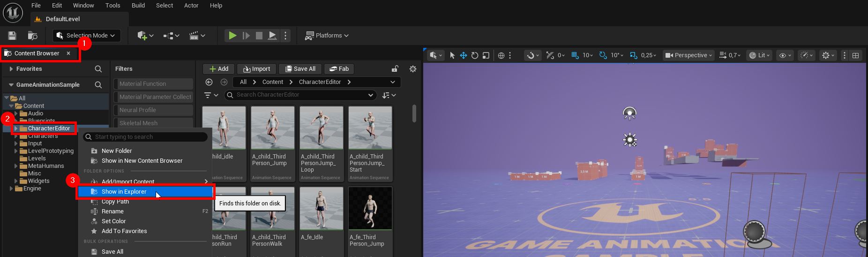Image resolution: width=868 pixels, height=257 pixels.
Task: Open the Selection Mode dropdown
Action: click(86, 36)
